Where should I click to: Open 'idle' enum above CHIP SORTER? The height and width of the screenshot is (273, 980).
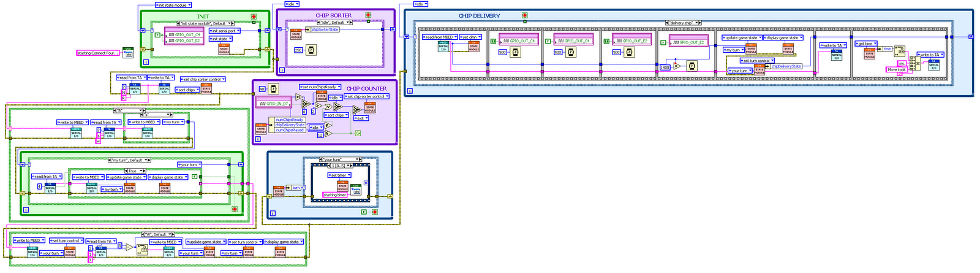(x=292, y=4)
